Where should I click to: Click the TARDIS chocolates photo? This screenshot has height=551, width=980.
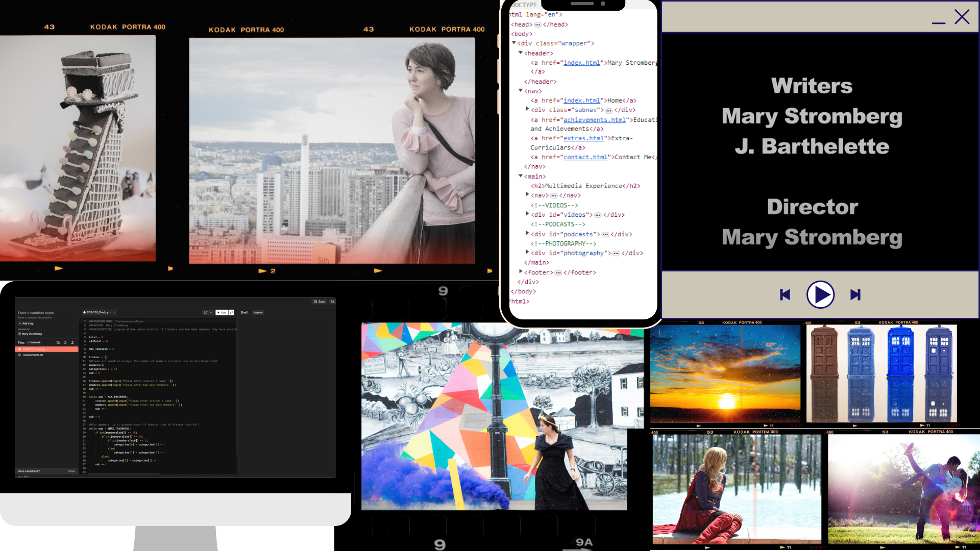(881, 374)
